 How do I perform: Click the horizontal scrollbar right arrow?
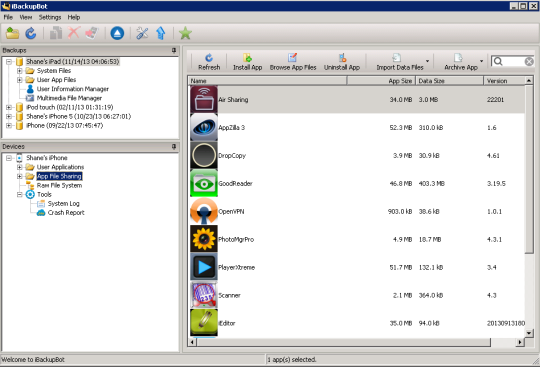520,342
